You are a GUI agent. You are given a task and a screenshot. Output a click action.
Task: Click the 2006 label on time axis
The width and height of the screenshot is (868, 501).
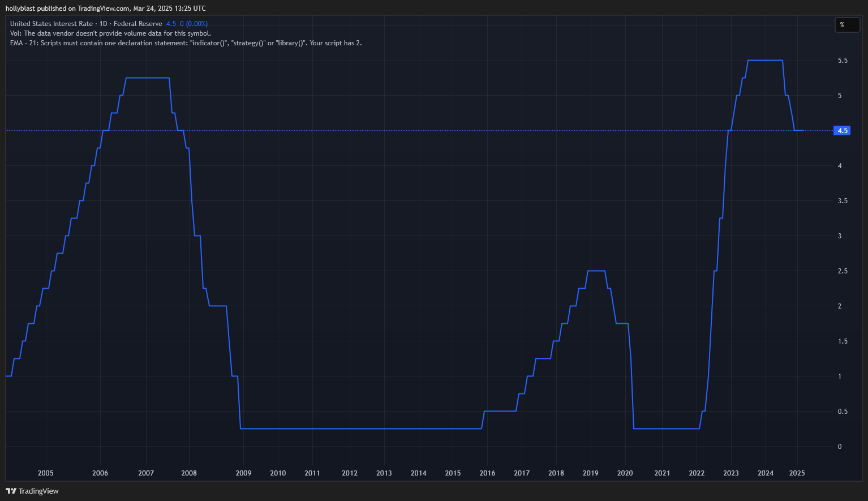(100, 473)
